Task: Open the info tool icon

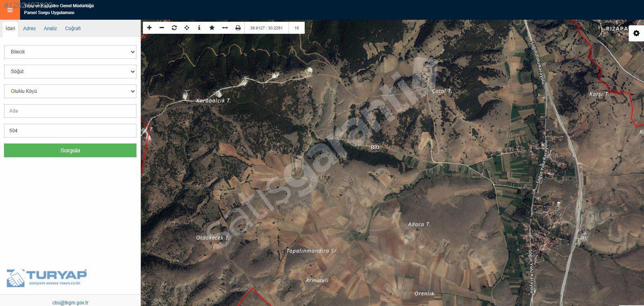Action: 199,28
